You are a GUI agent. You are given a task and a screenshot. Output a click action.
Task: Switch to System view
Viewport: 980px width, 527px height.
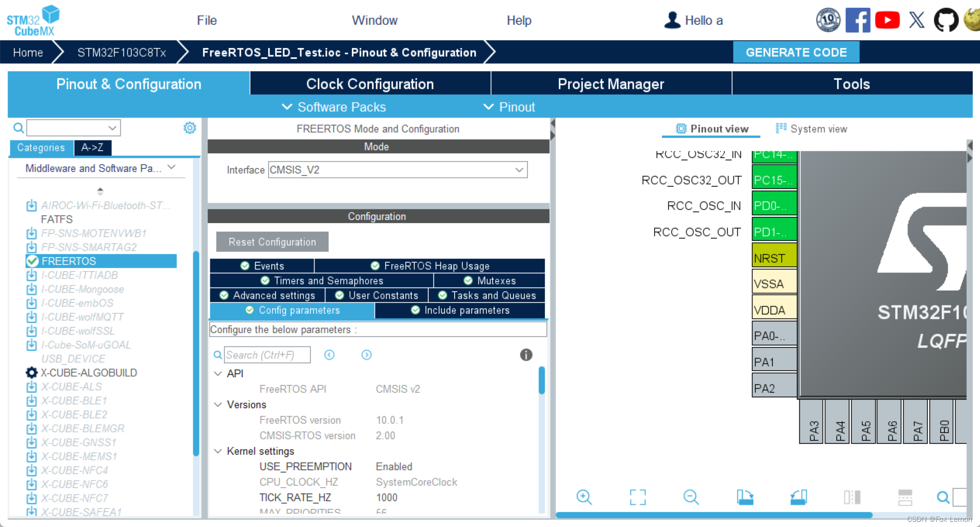(x=811, y=129)
